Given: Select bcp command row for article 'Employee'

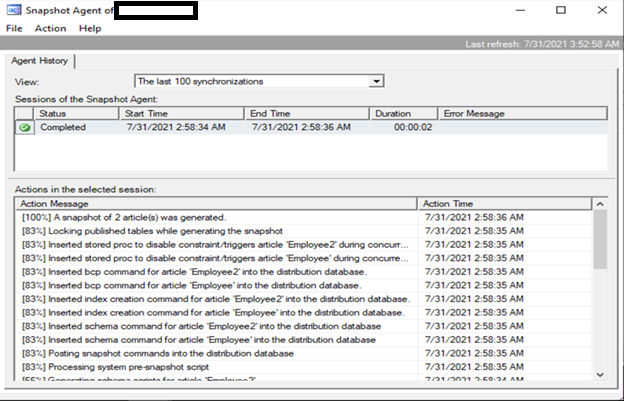Looking at the screenshot, I should (304, 285).
